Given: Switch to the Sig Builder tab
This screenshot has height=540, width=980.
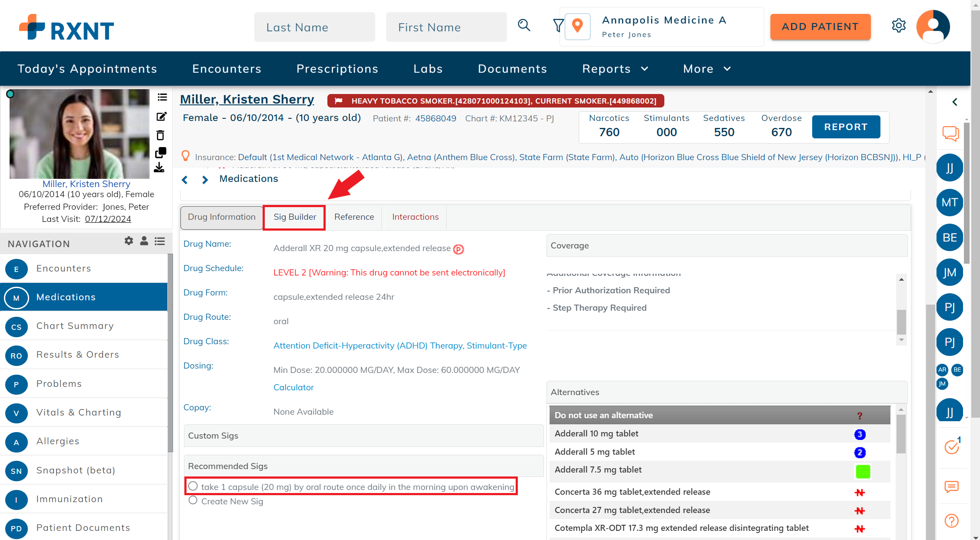Looking at the screenshot, I should 294,217.
